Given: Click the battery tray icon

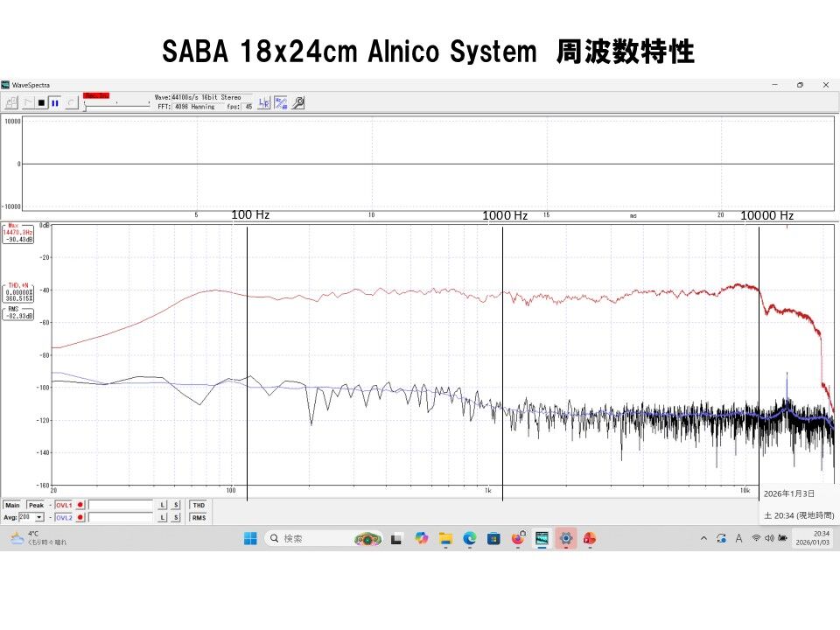Looking at the screenshot, I should 782,538.
